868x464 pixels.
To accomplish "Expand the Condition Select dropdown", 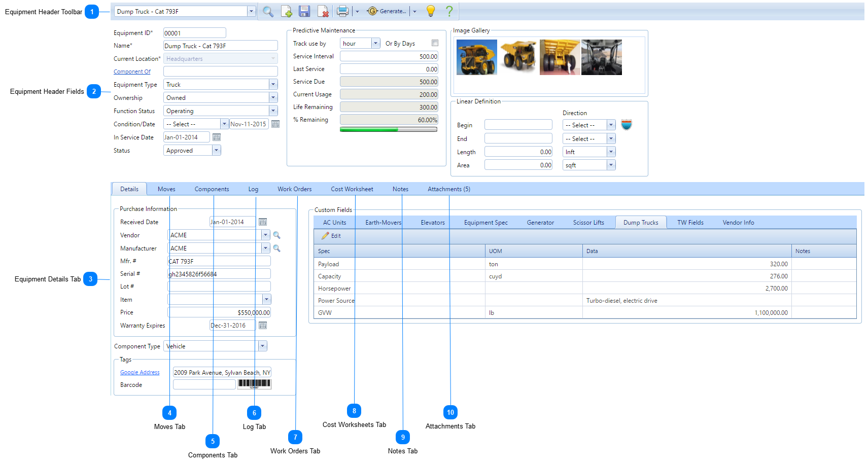I will point(224,124).
